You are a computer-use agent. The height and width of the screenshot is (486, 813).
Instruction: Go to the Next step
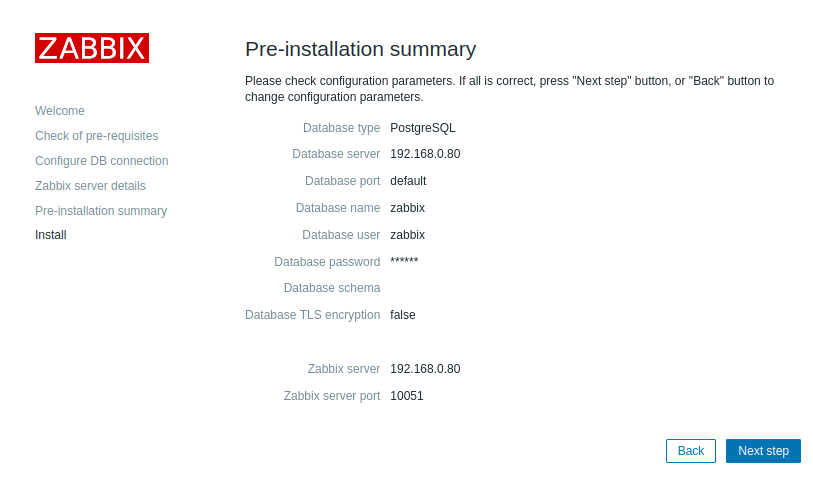coord(763,451)
